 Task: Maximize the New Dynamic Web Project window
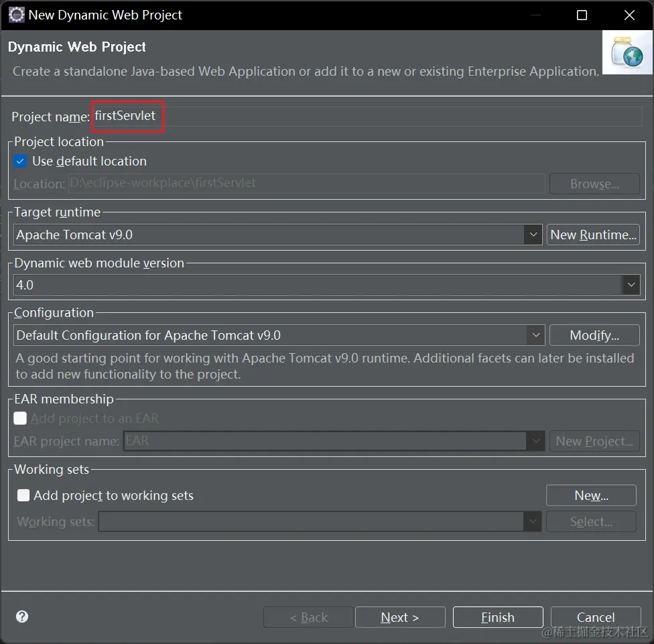coord(582,15)
